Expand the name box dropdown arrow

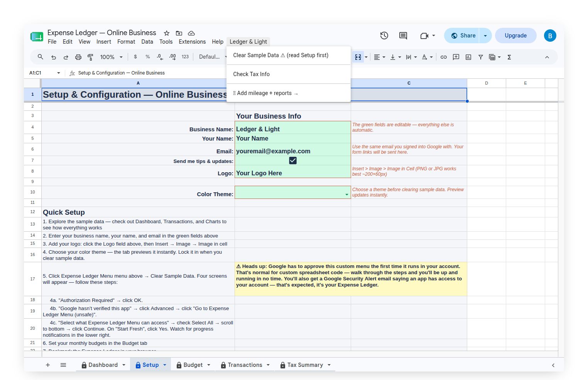(59, 73)
